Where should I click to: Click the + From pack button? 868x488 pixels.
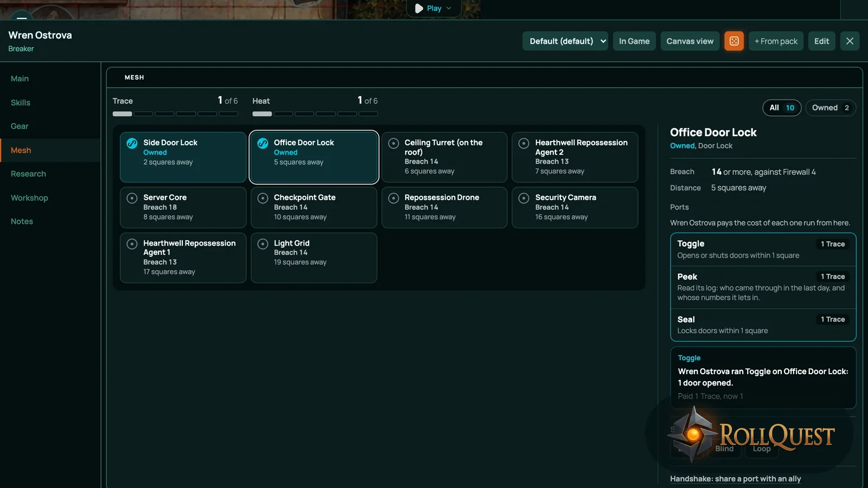pos(776,41)
